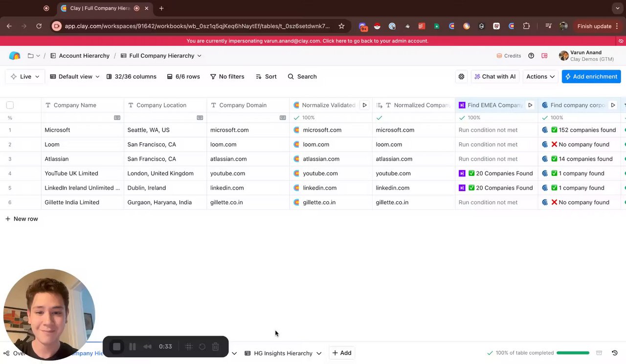
Task: Open the browser media control icon
Action: [x=548, y=26]
